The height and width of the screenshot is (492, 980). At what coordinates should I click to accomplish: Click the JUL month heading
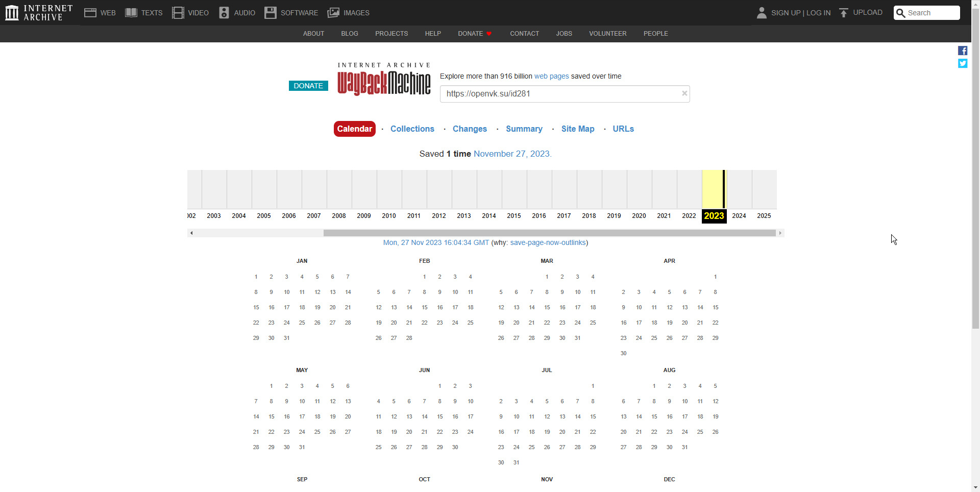(x=547, y=370)
